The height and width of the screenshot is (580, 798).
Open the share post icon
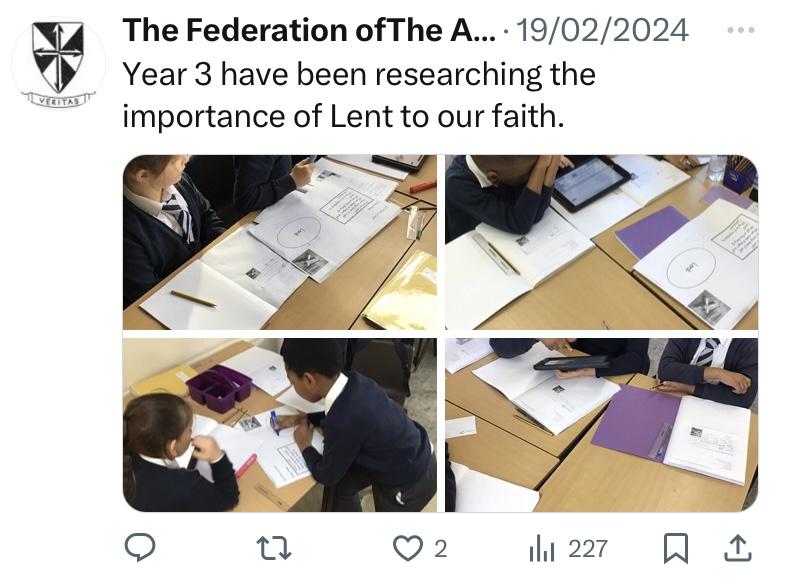[736, 547]
